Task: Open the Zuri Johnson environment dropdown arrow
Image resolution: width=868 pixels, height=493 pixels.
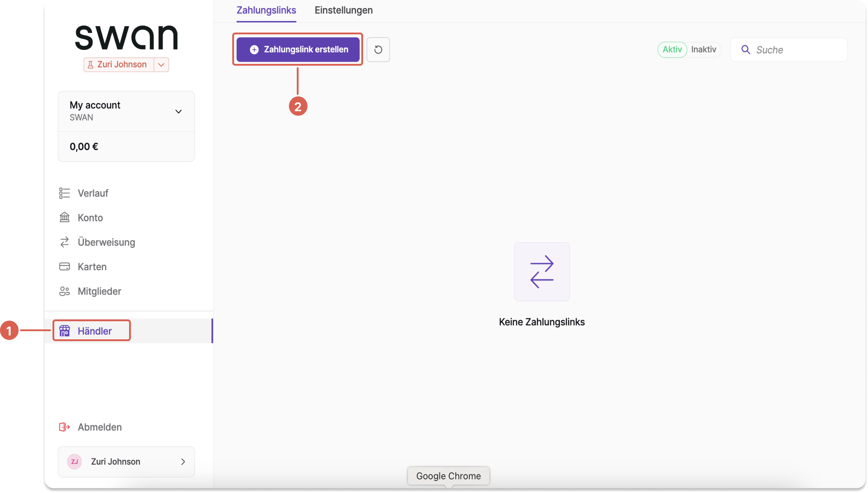Action: (x=161, y=65)
